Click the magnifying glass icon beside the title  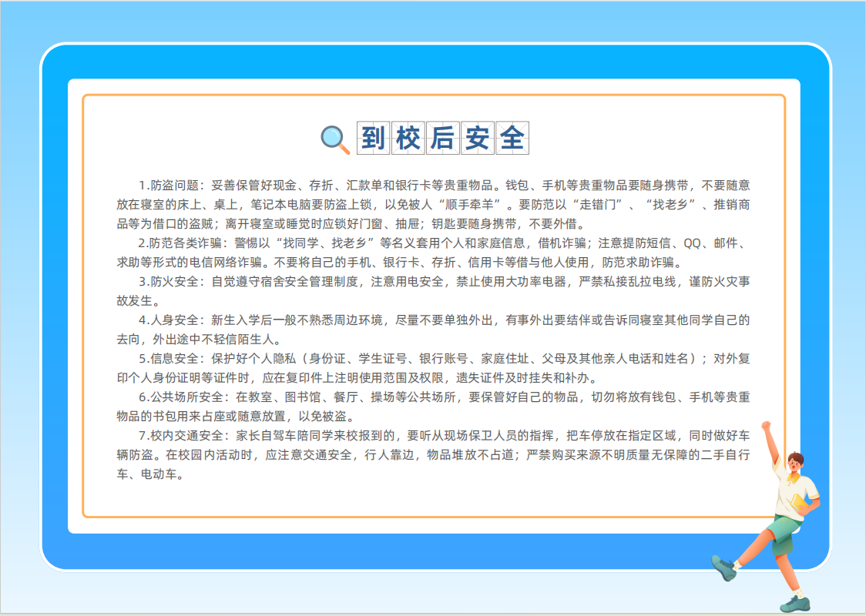[335, 139]
